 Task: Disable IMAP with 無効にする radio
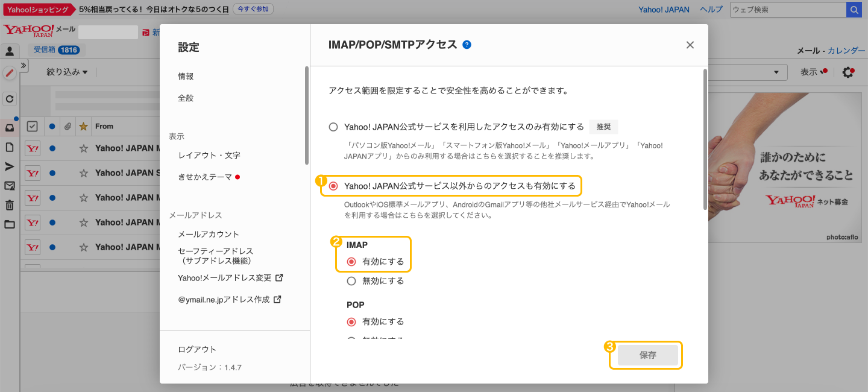[351, 281]
